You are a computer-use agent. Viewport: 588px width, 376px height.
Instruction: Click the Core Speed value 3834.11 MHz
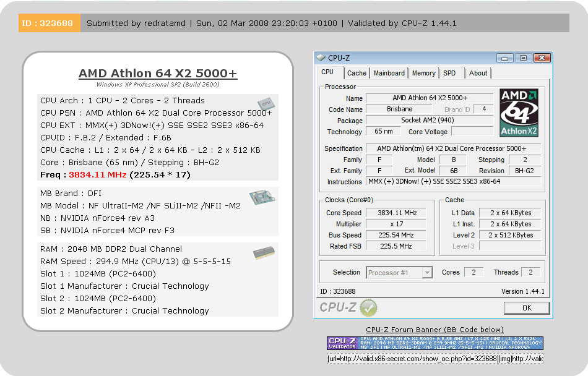click(x=396, y=213)
